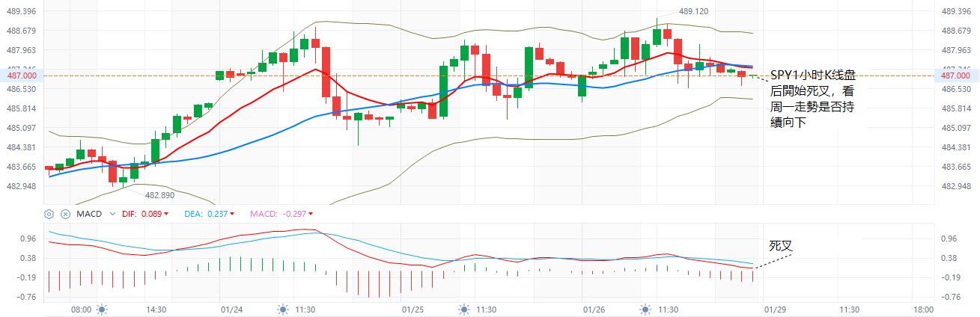The image size is (980, 317).
Task: Click the 01/25 date on time axis
Action: (413, 309)
